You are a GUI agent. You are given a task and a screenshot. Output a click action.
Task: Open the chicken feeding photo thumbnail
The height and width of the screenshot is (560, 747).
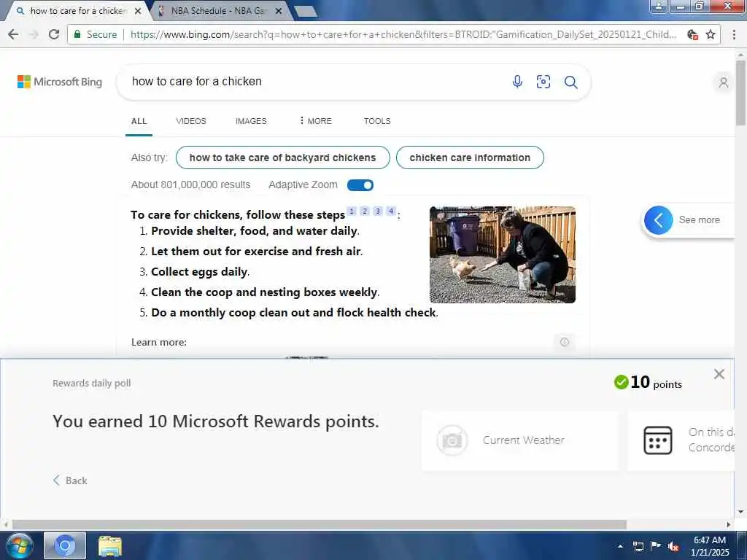(x=502, y=254)
